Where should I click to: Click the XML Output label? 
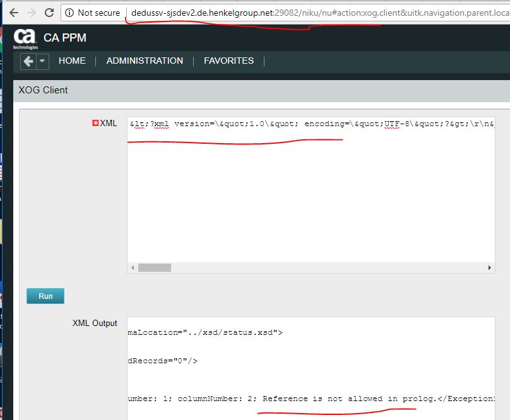(x=95, y=323)
